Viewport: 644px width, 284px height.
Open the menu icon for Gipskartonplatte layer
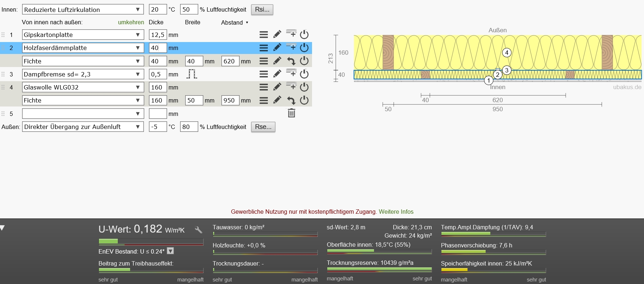click(263, 35)
